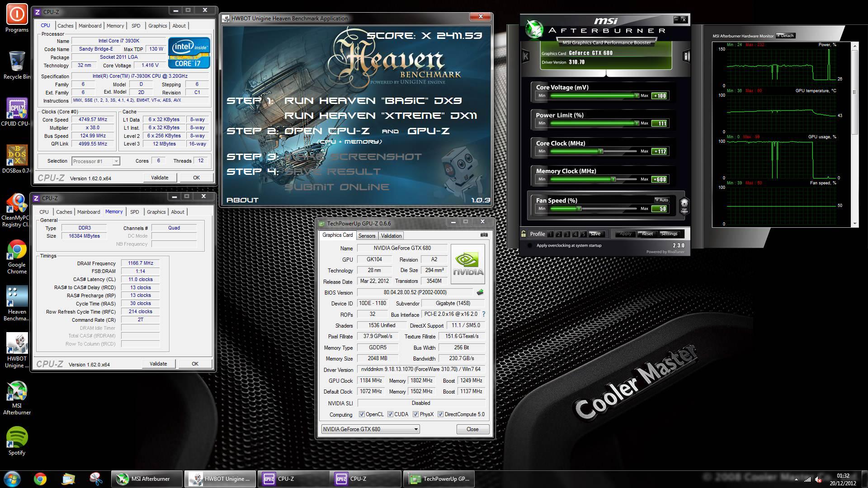868x488 pixels.
Task: Click GPU-Z camera screenshot icon
Action: tap(484, 235)
